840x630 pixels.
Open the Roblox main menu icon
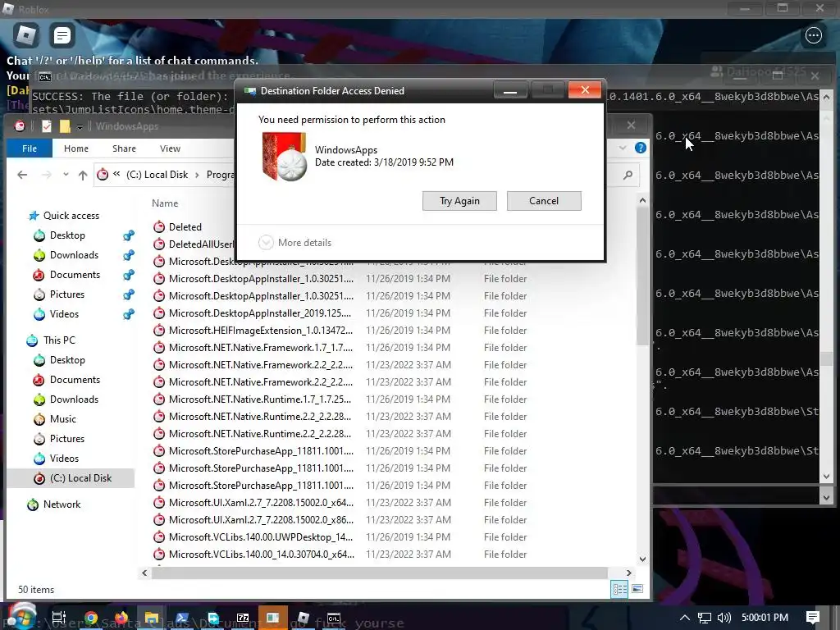click(26, 35)
